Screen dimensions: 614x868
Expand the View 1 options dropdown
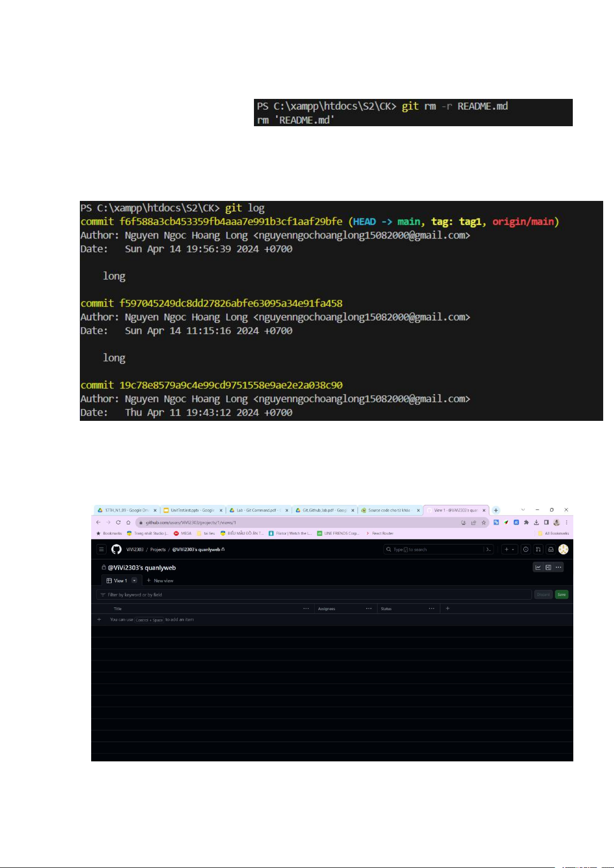coord(134,581)
